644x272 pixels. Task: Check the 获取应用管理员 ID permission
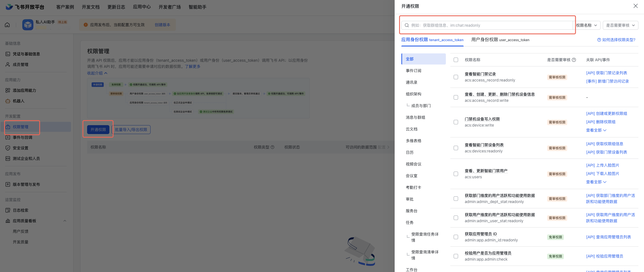[x=456, y=237]
